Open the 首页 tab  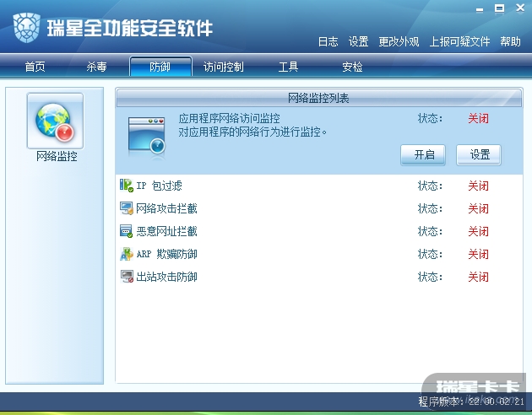click(x=35, y=67)
